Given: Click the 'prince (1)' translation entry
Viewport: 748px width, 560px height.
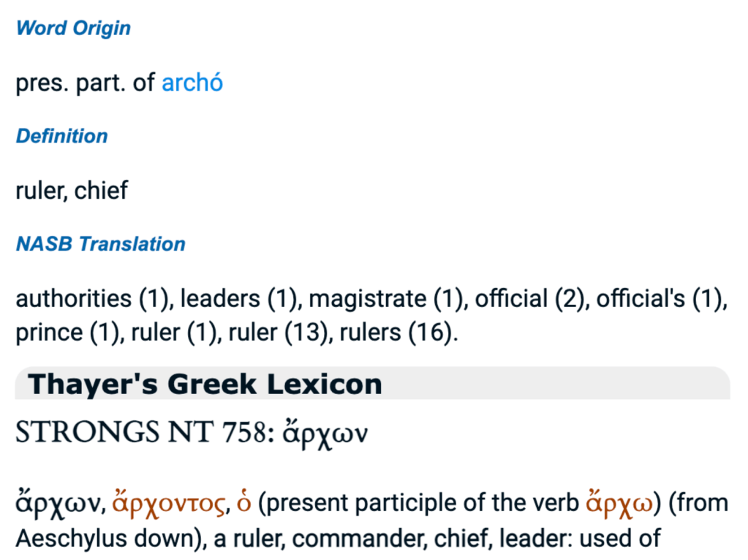Looking at the screenshot, I should tap(68, 333).
